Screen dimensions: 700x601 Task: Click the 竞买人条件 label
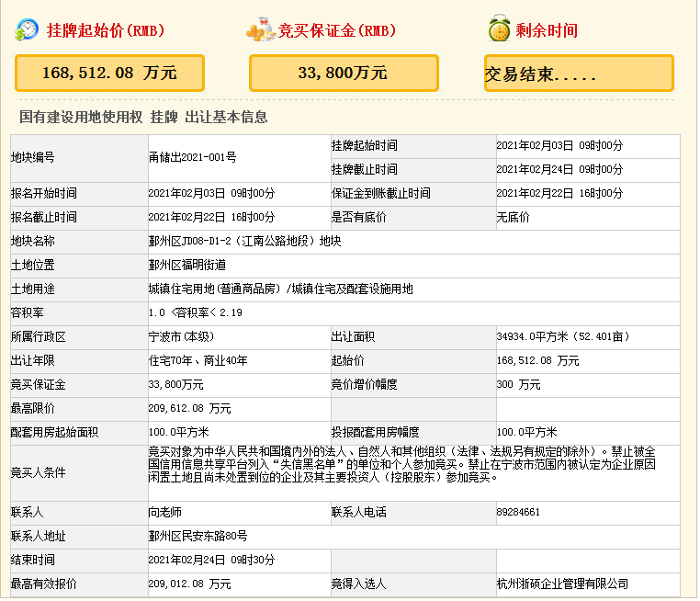click(38, 472)
